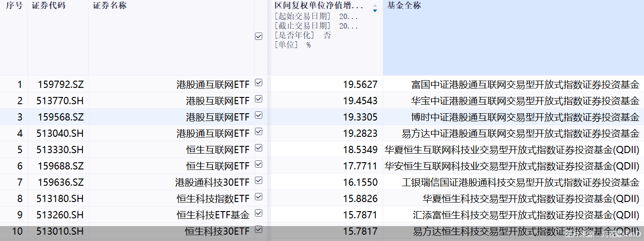Image resolution: width=644 pixels, height=241 pixels.
Task: Click full name 汇添富恒生科技交易型 fund (QDII)
Action: [526, 215]
